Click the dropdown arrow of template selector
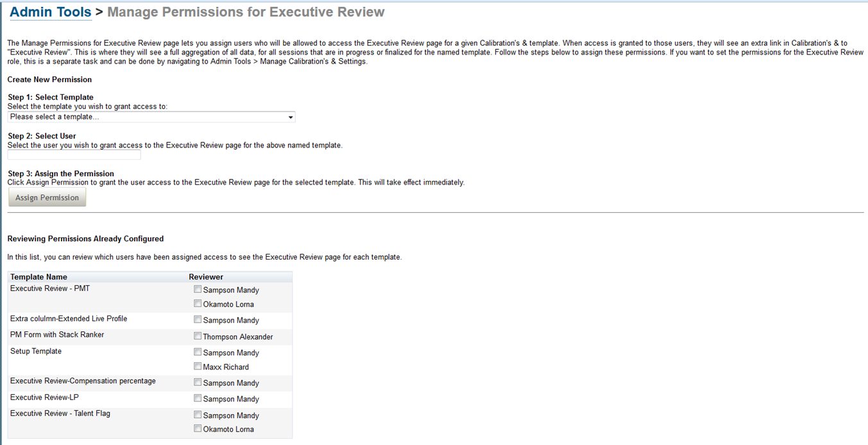868x445 pixels. (291, 117)
